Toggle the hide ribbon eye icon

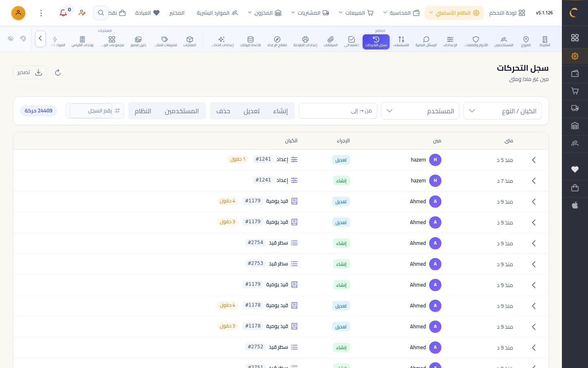pos(11,38)
